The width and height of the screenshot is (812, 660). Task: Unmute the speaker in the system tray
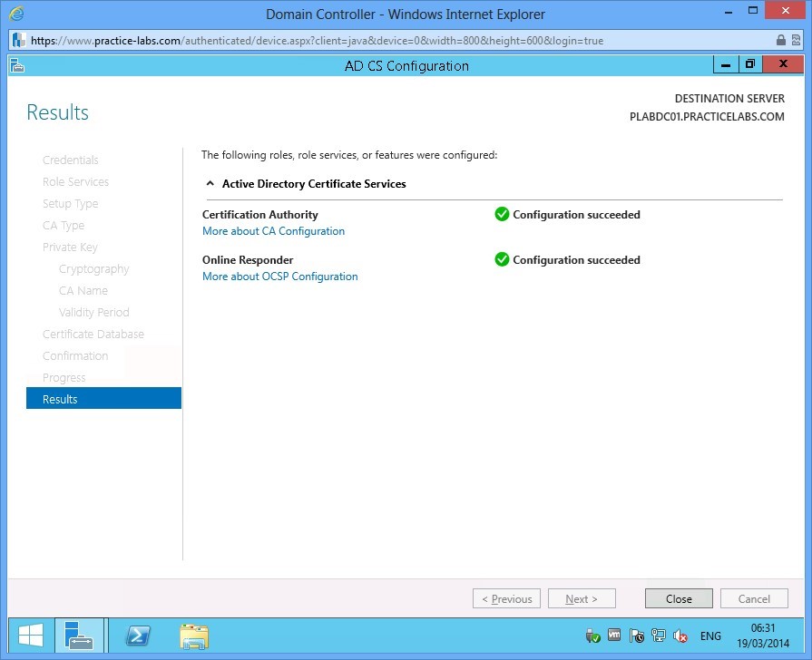tap(680, 636)
